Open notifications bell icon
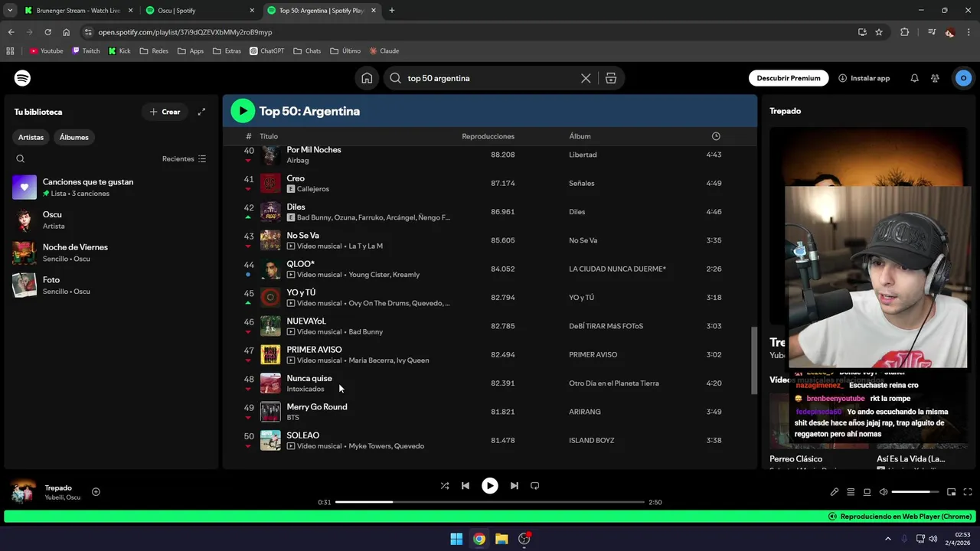 914,78
